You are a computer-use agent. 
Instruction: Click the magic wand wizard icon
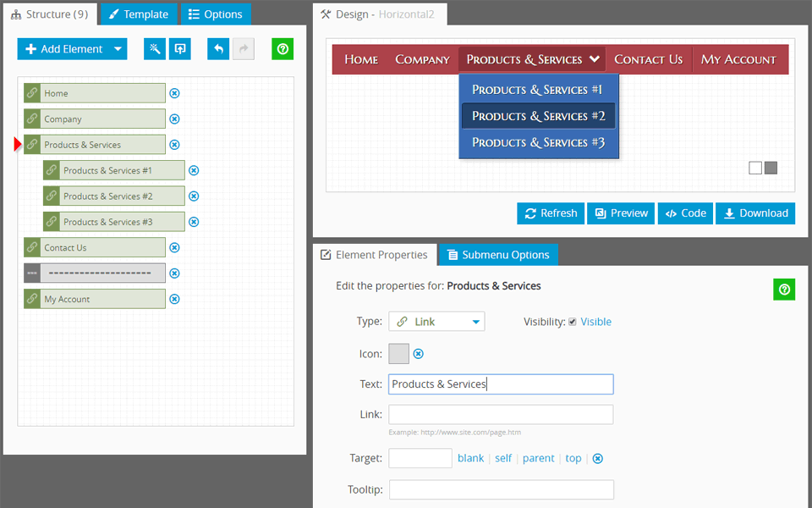coord(155,49)
